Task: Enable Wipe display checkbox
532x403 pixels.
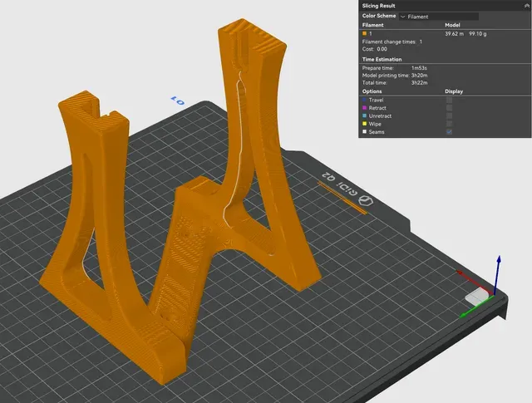Action: point(449,124)
